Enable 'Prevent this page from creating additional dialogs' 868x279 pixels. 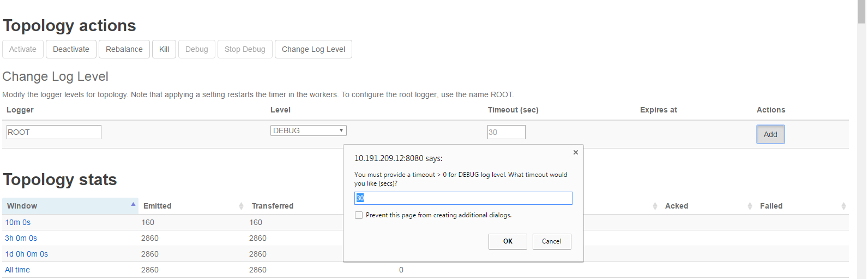pyautogui.click(x=359, y=216)
